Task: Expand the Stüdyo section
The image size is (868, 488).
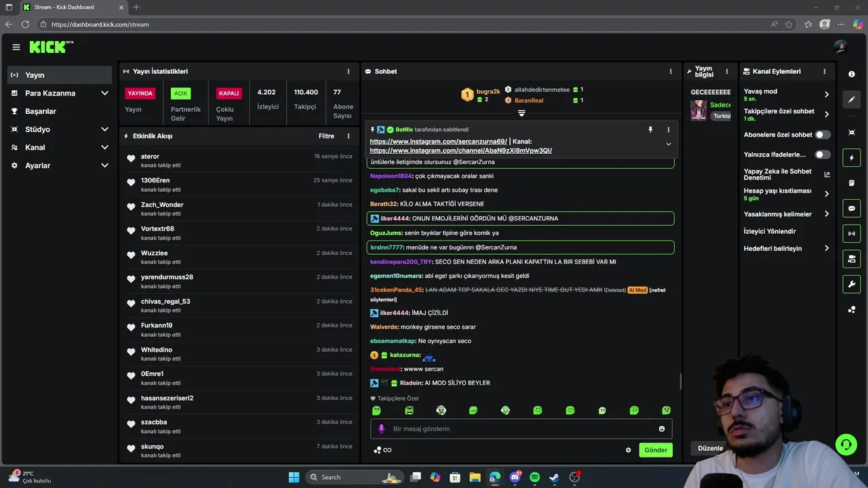Action: point(60,129)
